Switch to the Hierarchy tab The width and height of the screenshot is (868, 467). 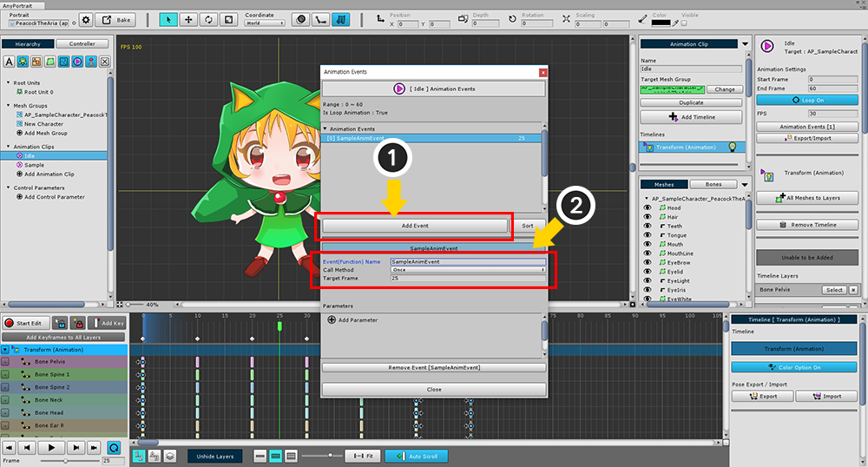pyautogui.click(x=28, y=43)
